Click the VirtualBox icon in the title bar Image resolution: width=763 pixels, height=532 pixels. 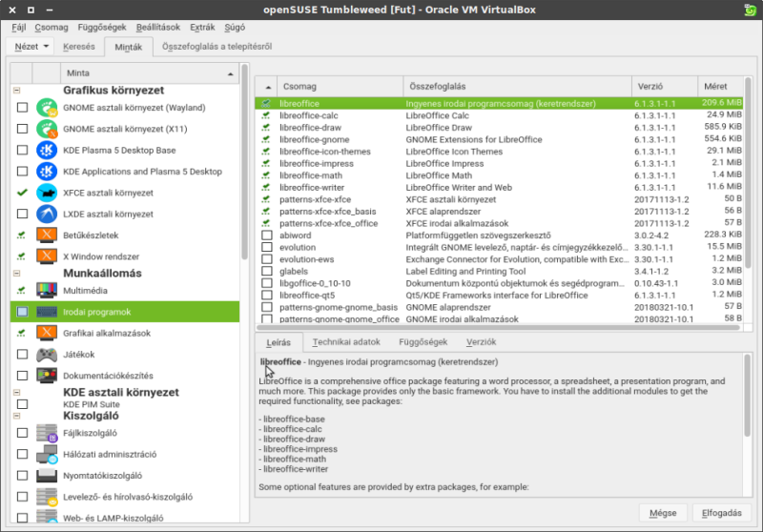(750, 10)
